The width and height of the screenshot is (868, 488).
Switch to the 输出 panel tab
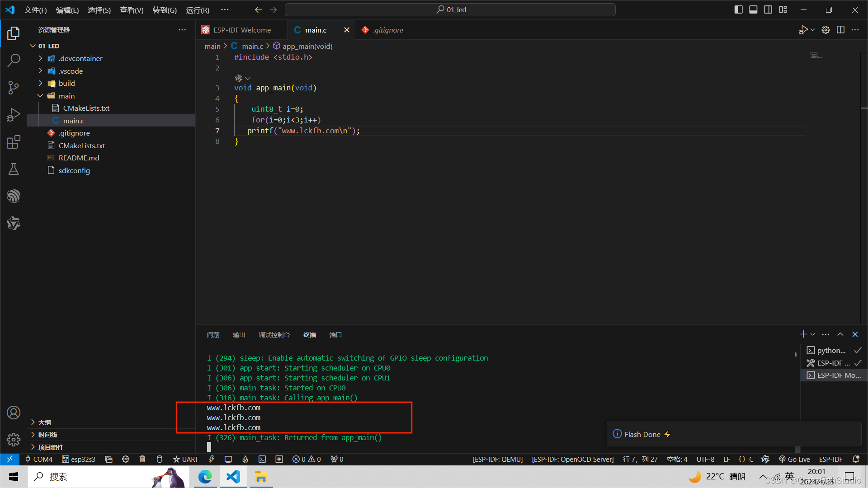[x=239, y=335]
